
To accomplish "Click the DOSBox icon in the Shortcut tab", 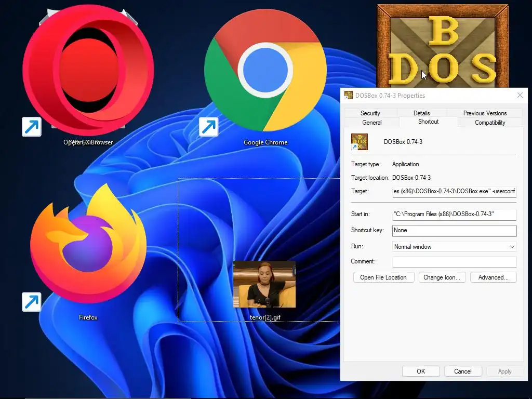I will [x=360, y=142].
